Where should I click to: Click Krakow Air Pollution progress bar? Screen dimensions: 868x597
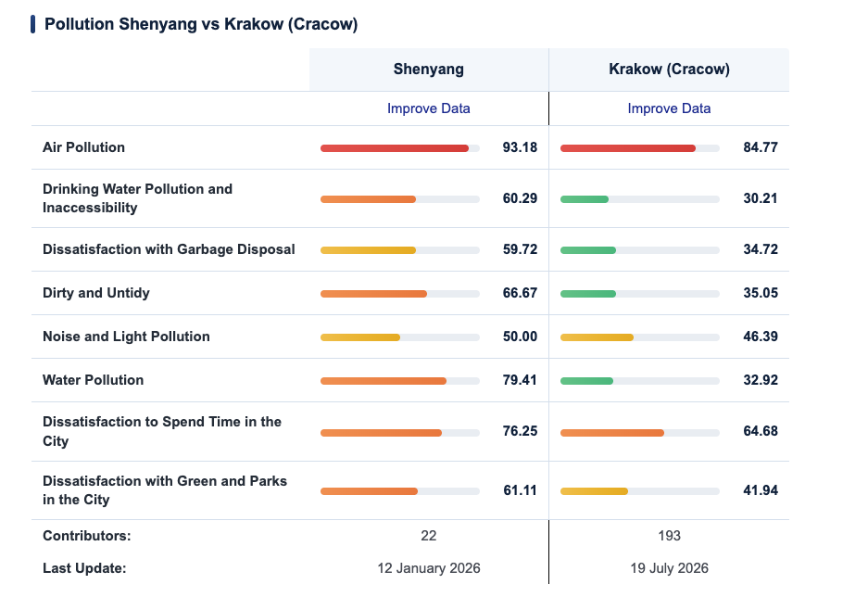640,148
